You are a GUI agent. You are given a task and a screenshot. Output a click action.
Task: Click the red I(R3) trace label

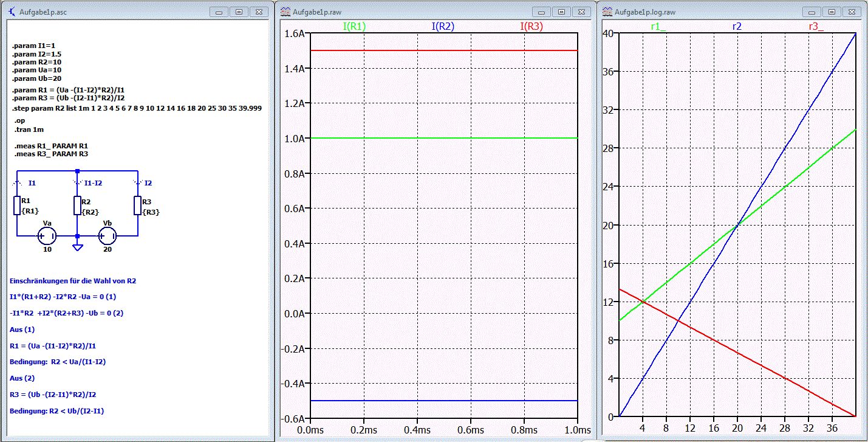(x=531, y=26)
